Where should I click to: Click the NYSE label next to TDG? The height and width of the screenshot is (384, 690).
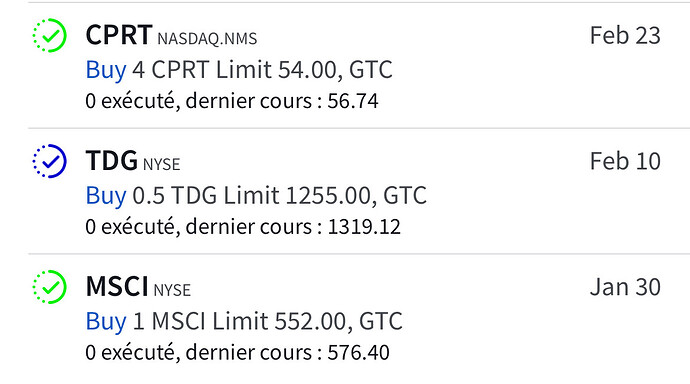pos(161,165)
